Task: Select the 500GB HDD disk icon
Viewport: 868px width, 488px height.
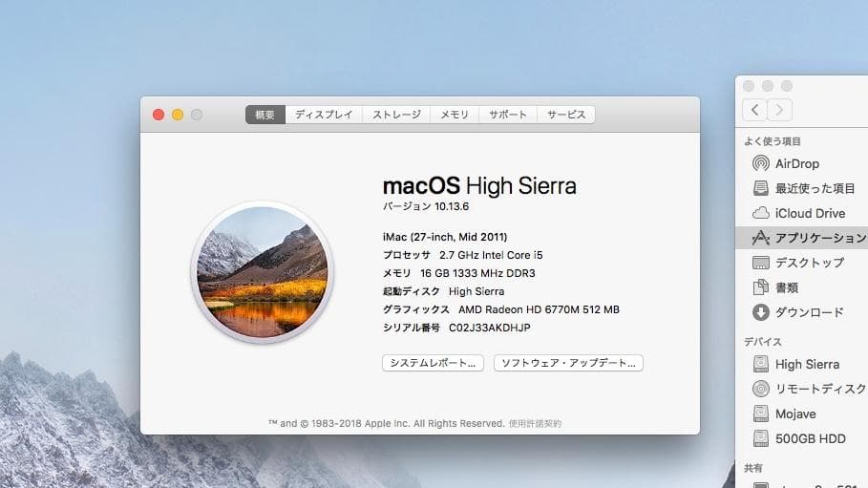Action: click(x=761, y=438)
